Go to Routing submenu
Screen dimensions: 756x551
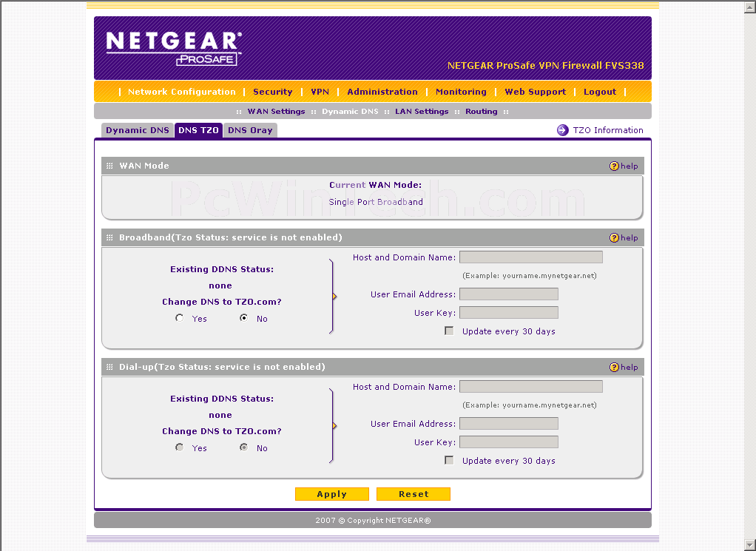(481, 112)
